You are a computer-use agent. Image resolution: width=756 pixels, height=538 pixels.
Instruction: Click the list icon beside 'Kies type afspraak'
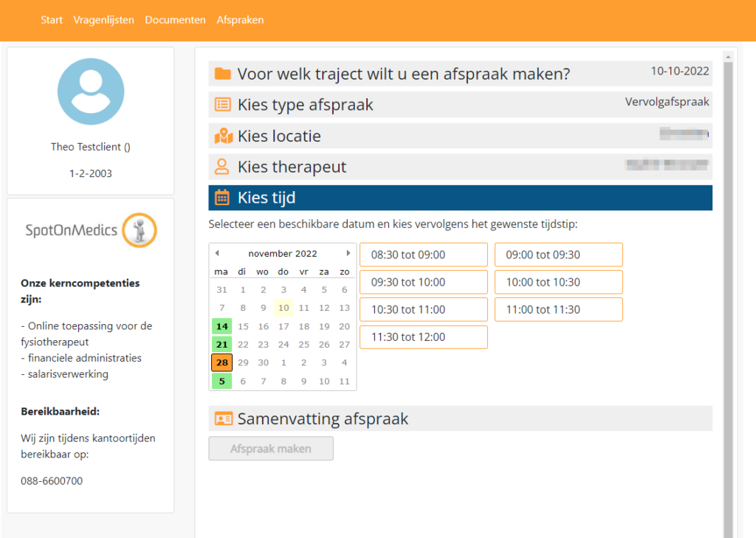point(221,104)
